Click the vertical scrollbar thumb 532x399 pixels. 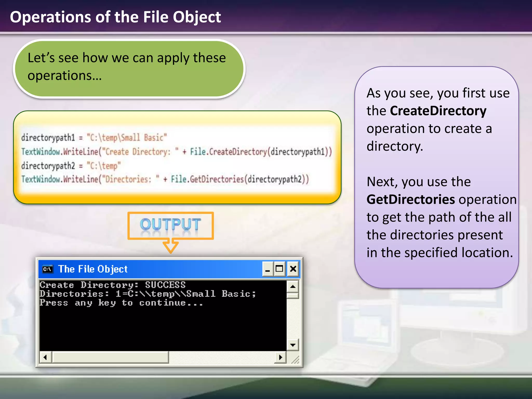pos(293,296)
